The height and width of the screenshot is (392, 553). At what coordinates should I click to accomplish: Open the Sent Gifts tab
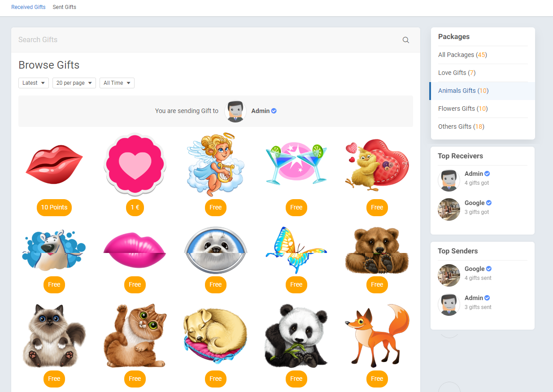pyautogui.click(x=64, y=7)
